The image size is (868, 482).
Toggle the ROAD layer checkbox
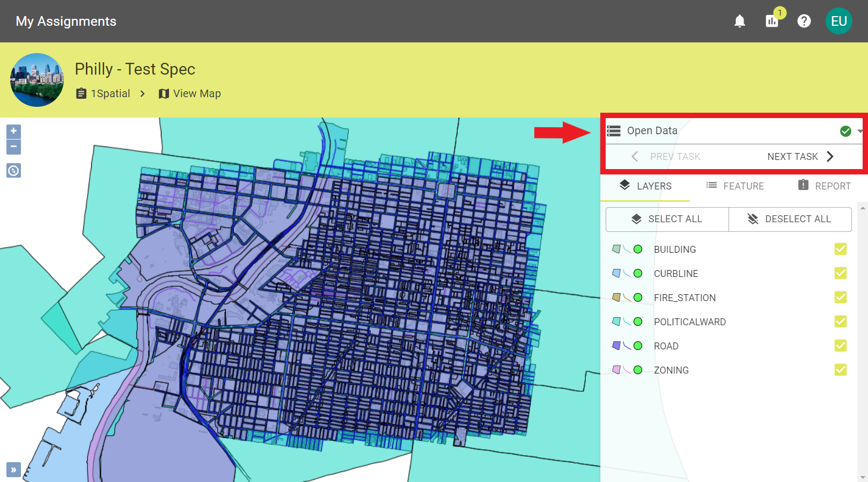841,346
